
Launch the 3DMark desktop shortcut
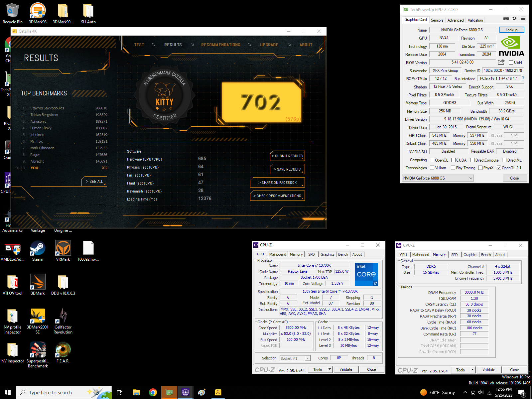coord(38,285)
